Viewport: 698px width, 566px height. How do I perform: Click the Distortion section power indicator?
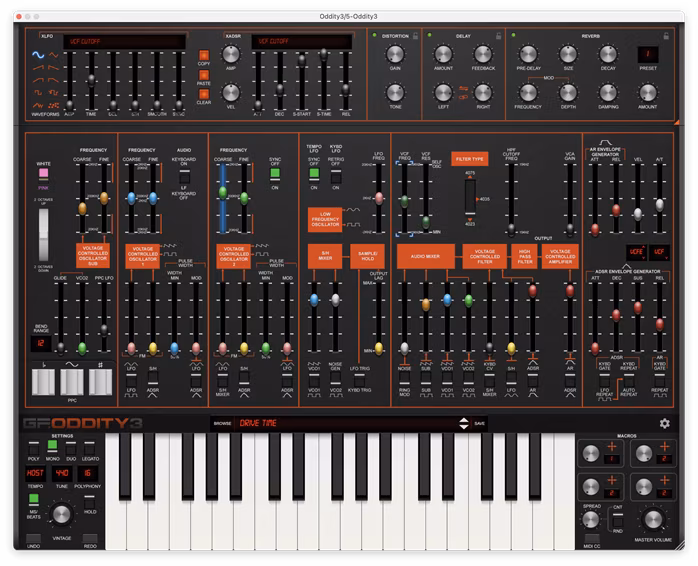[x=374, y=35]
